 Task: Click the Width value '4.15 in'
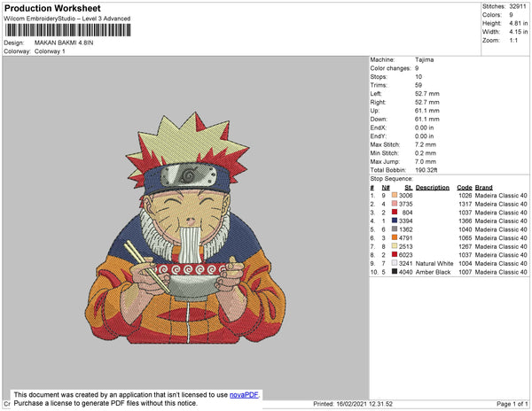pos(518,32)
